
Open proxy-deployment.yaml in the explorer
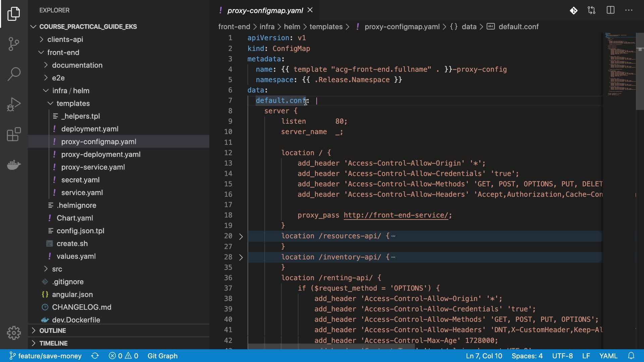pos(101,154)
